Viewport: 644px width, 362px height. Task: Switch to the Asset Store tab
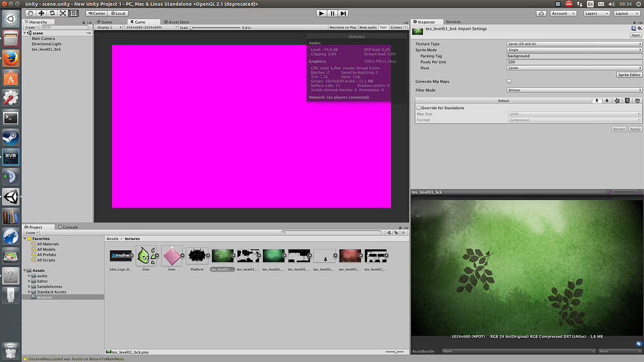[175, 21]
